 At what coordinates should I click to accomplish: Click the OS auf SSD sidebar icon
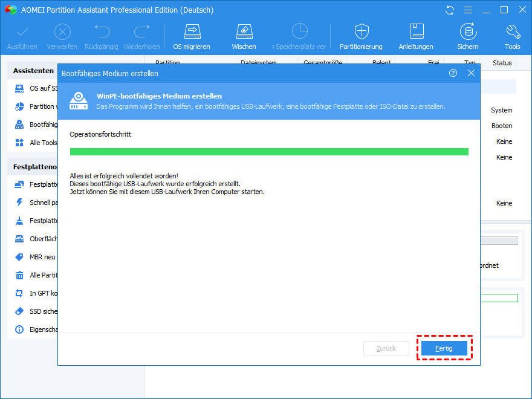tap(19, 88)
